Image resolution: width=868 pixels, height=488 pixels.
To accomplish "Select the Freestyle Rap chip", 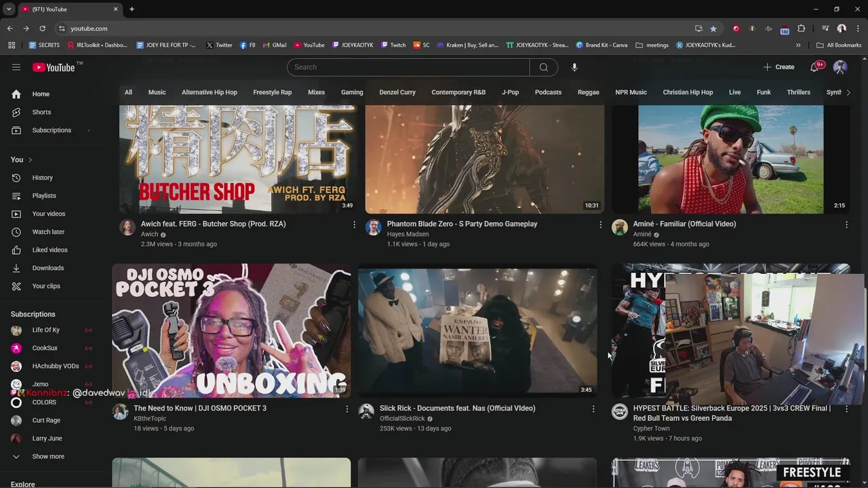I will point(273,92).
